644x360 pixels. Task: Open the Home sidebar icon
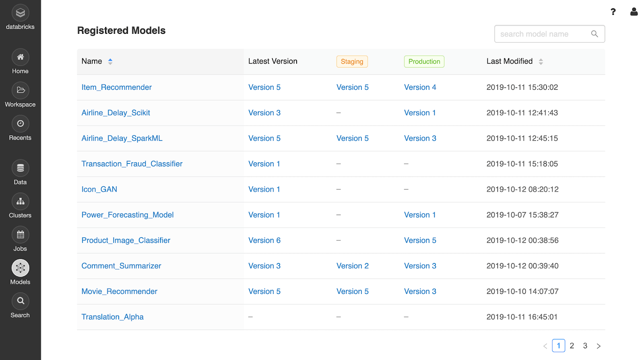20,57
